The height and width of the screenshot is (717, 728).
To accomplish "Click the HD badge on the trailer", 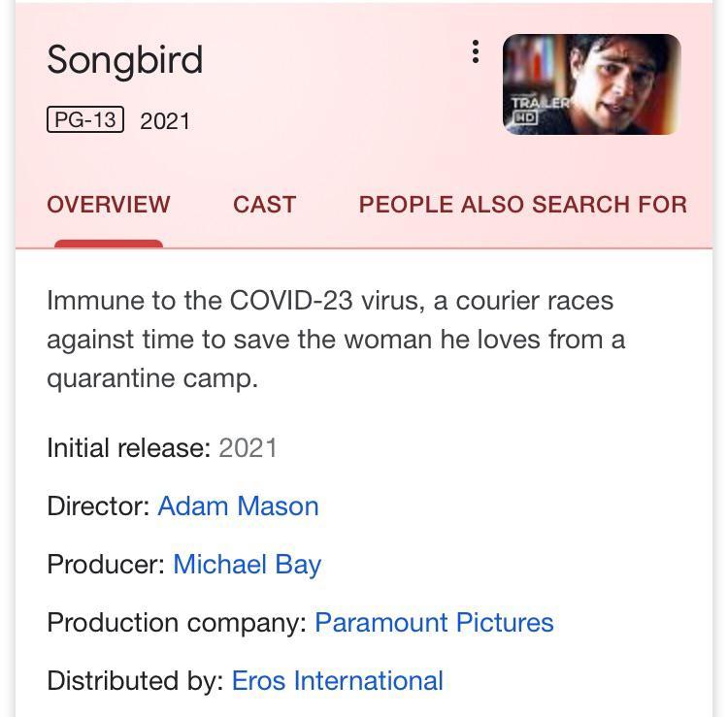I will (525, 117).
